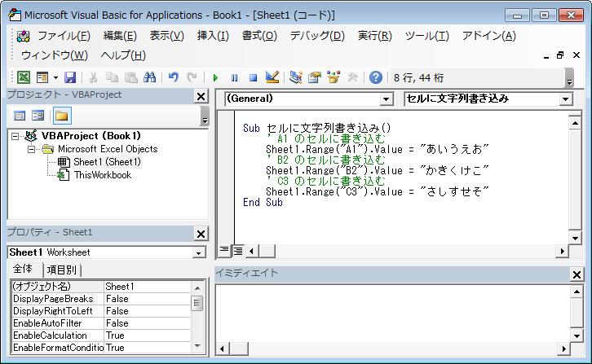
Task: Click the properties list scroll-down arrow
Action: 197,346
